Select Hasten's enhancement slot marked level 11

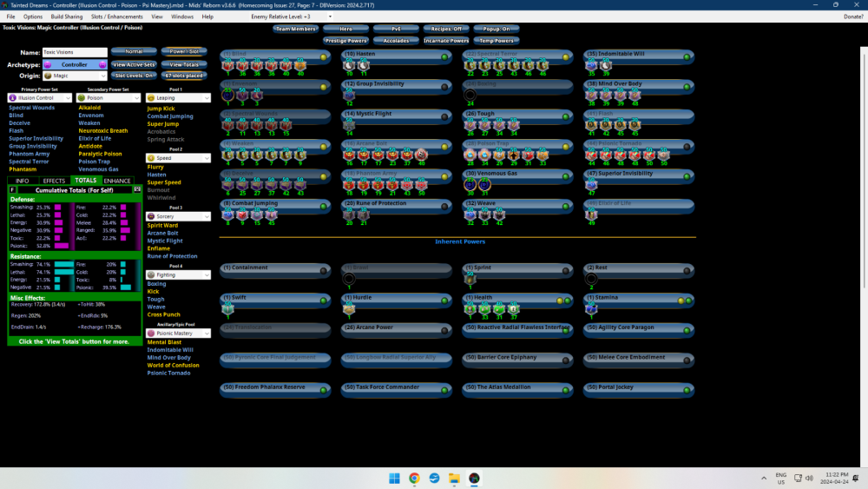click(363, 66)
